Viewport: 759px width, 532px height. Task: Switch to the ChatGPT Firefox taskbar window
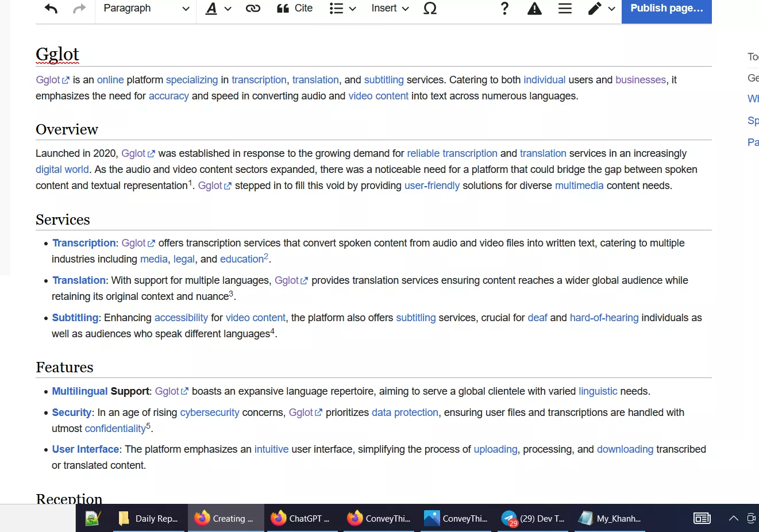[x=302, y=518]
